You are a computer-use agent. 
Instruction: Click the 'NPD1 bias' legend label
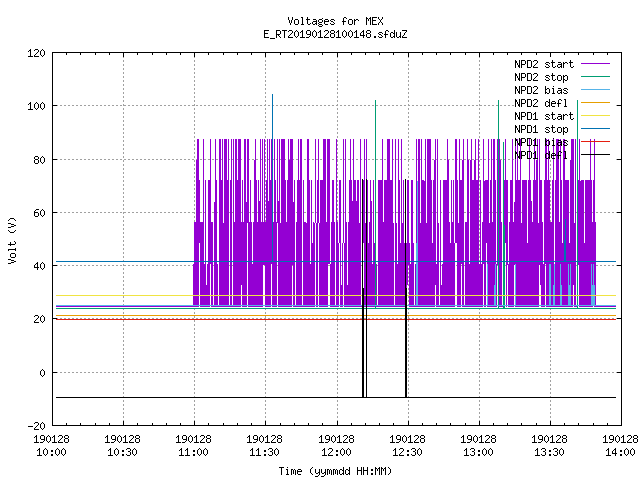(541, 142)
